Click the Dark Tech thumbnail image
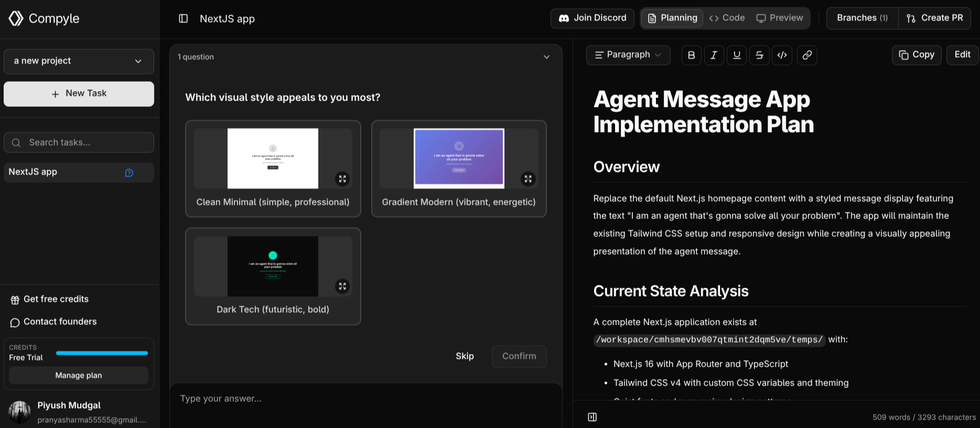The width and height of the screenshot is (980, 428). (x=273, y=266)
